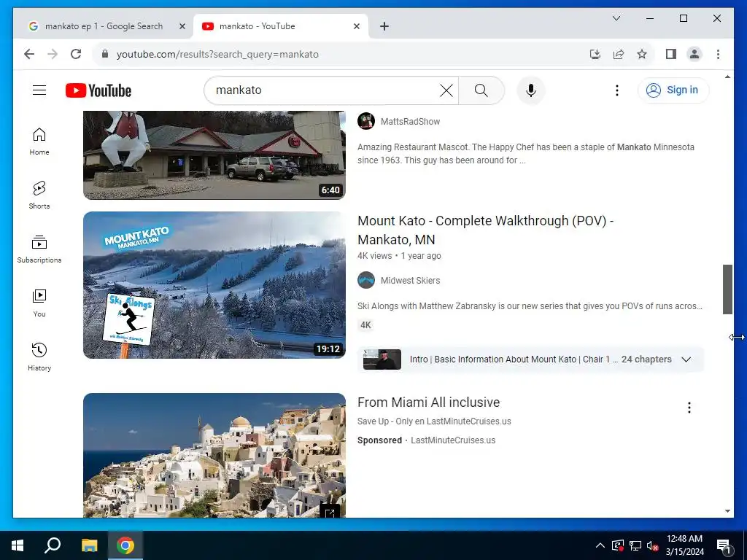This screenshot has width=747, height=560.
Task: Share this page icon in address bar
Action: 619,54
